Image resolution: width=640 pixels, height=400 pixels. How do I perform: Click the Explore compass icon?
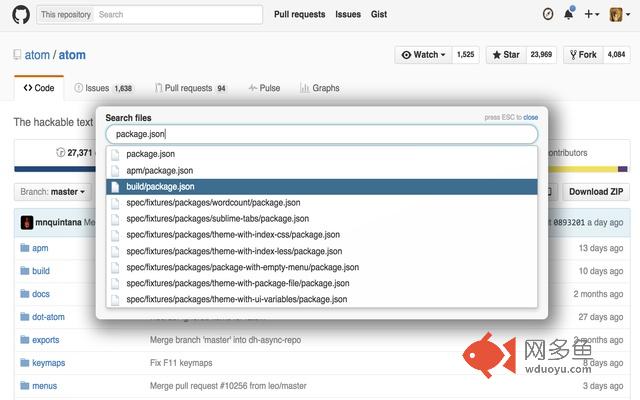click(548, 14)
